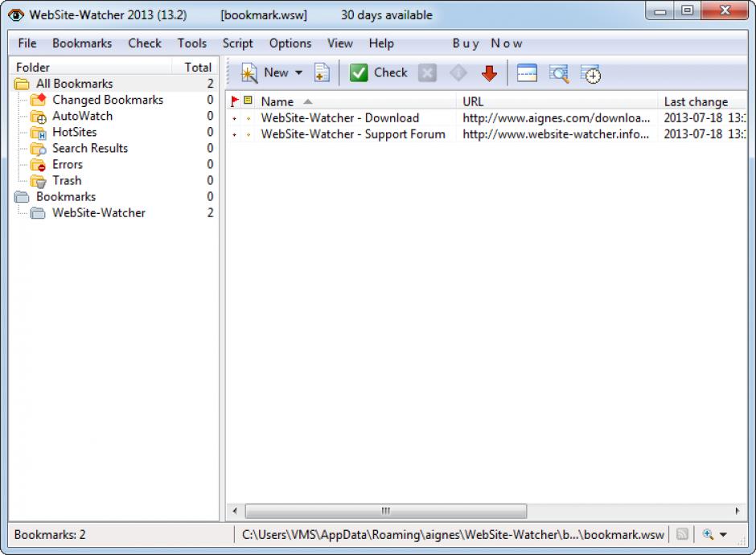Select the Search Results folder
The image size is (756, 555).
point(90,148)
